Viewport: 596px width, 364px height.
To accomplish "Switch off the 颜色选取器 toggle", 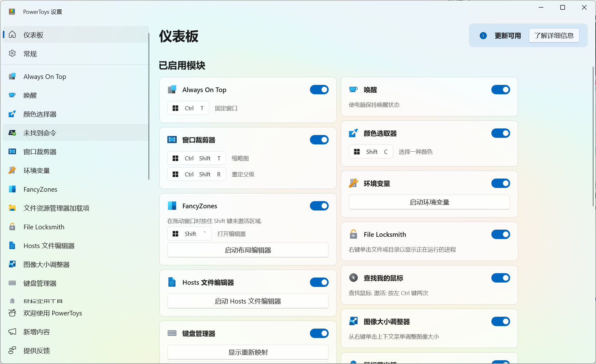I will coord(500,133).
